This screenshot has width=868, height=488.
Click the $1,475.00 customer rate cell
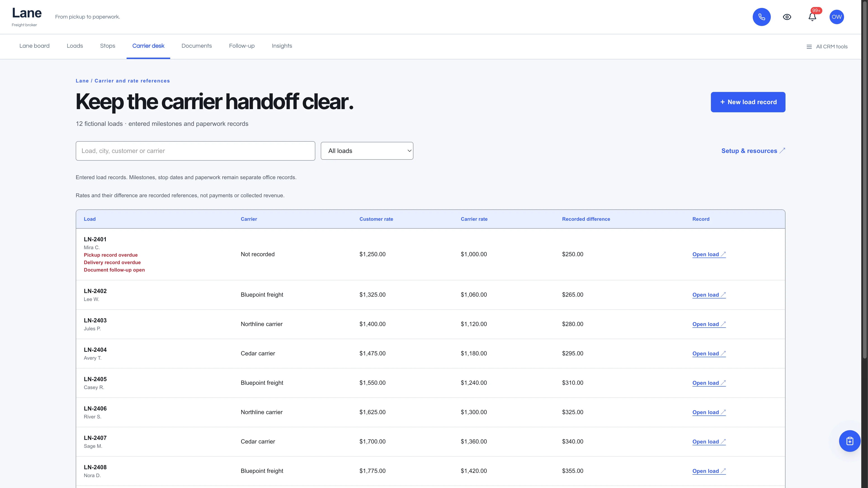tap(372, 353)
